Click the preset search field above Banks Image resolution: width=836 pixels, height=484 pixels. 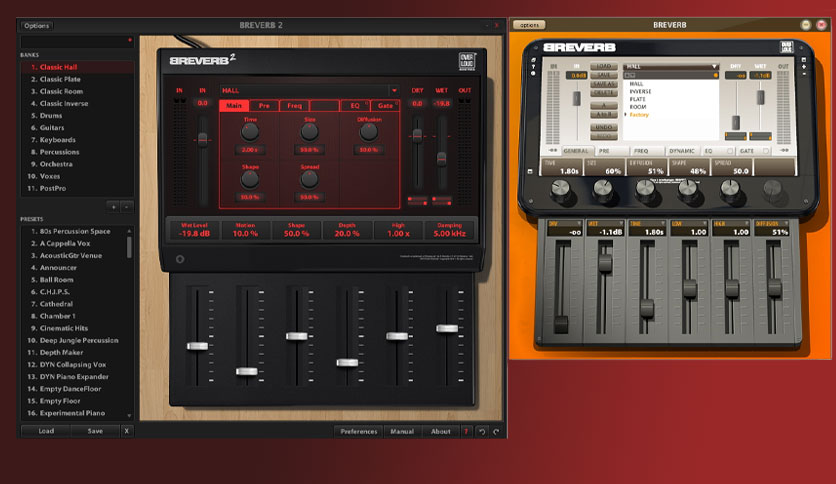pyautogui.click(x=77, y=41)
